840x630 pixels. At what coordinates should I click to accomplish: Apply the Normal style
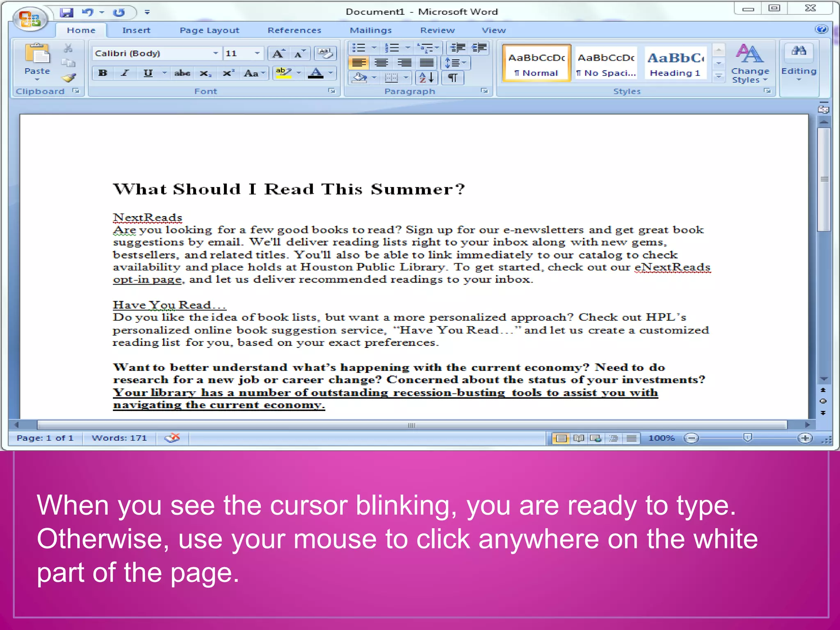536,63
